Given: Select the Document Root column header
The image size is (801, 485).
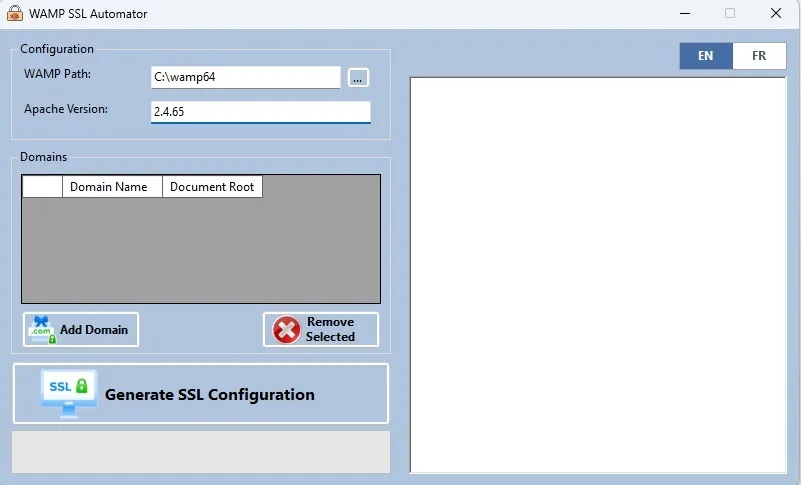Looking at the screenshot, I should [213, 187].
